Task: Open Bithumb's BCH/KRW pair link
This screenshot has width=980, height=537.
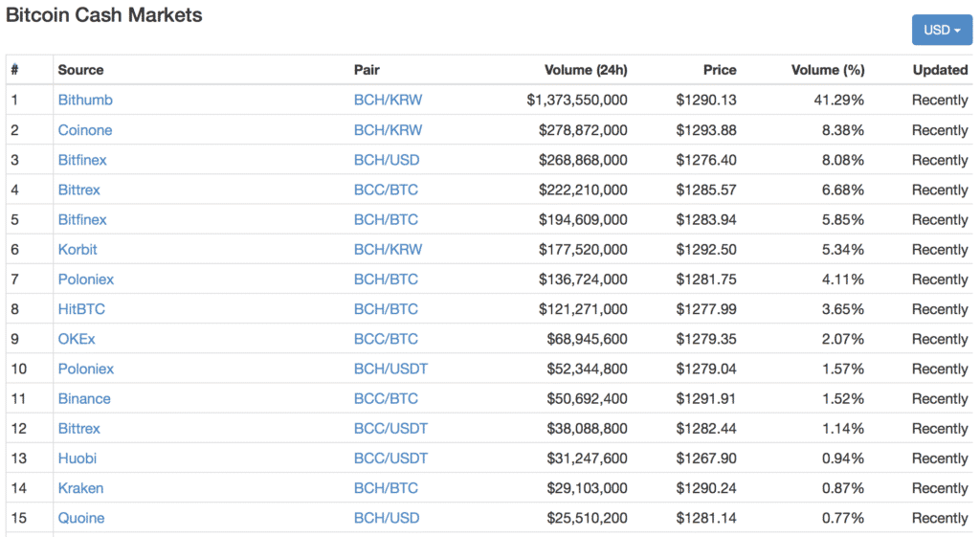Action: pos(388,100)
